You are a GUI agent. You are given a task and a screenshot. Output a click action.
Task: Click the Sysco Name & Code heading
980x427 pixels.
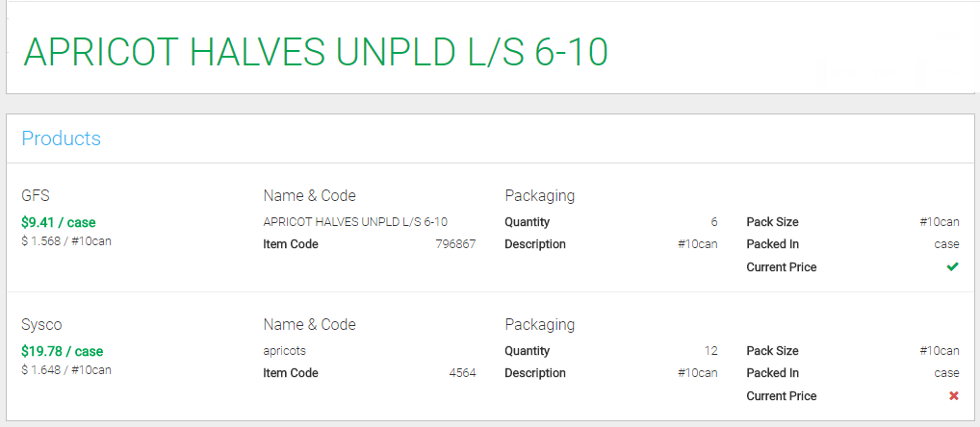pos(309,325)
